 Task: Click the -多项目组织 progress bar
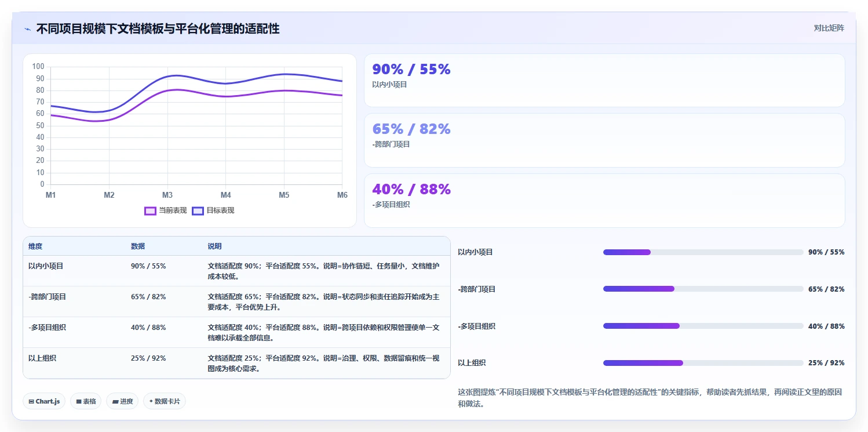[703, 326]
